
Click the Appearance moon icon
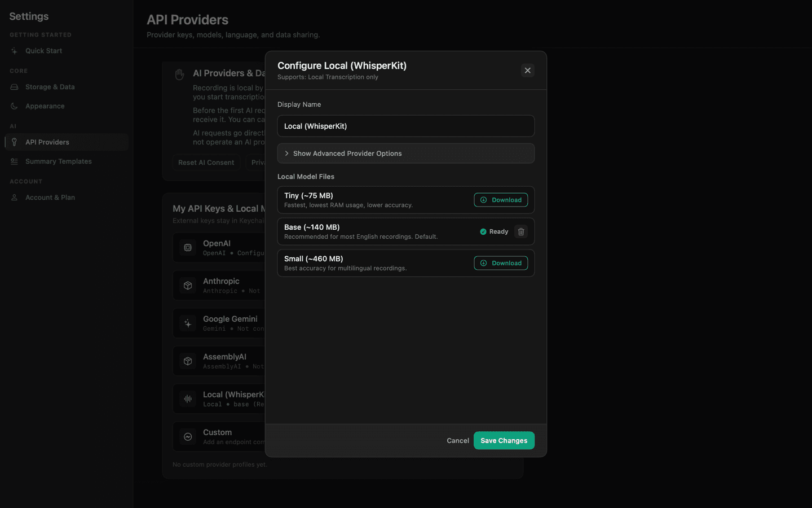pyautogui.click(x=14, y=106)
